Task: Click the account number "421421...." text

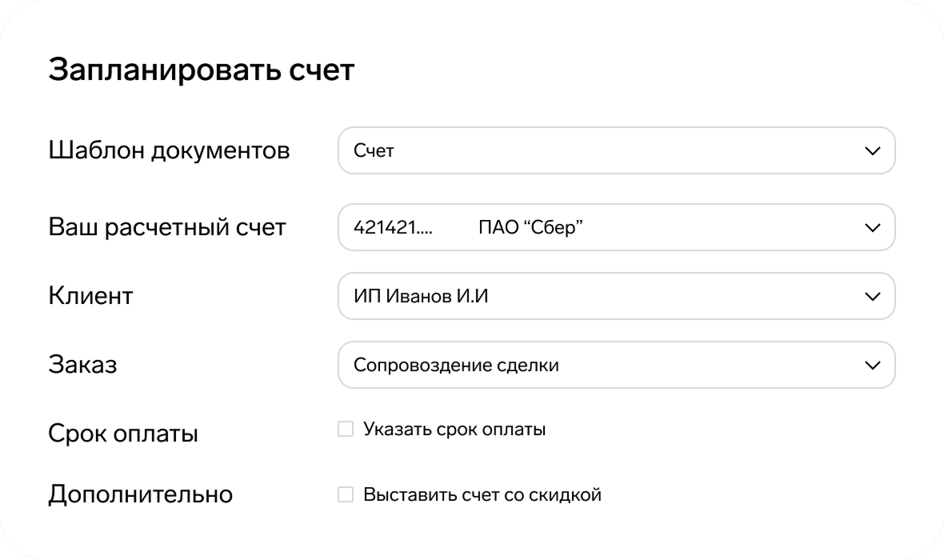Action: [x=394, y=227]
